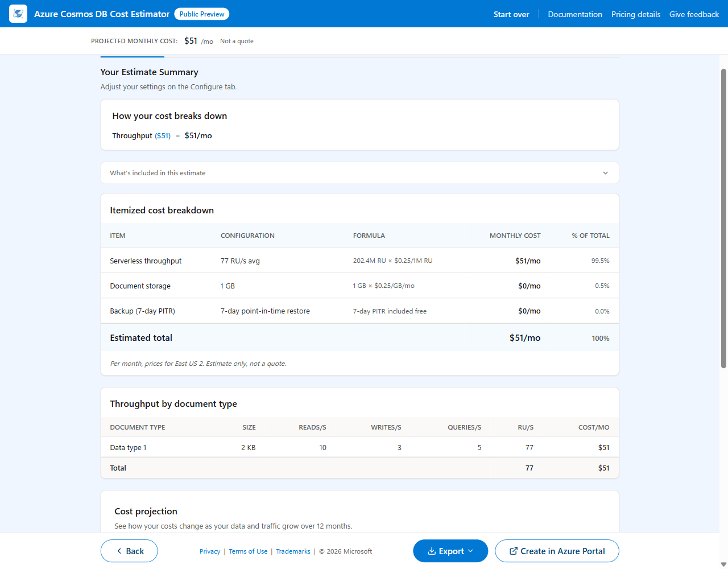Open the Privacy footer link
Image resolution: width=728 pixels, height=569 pixels.
210,551
